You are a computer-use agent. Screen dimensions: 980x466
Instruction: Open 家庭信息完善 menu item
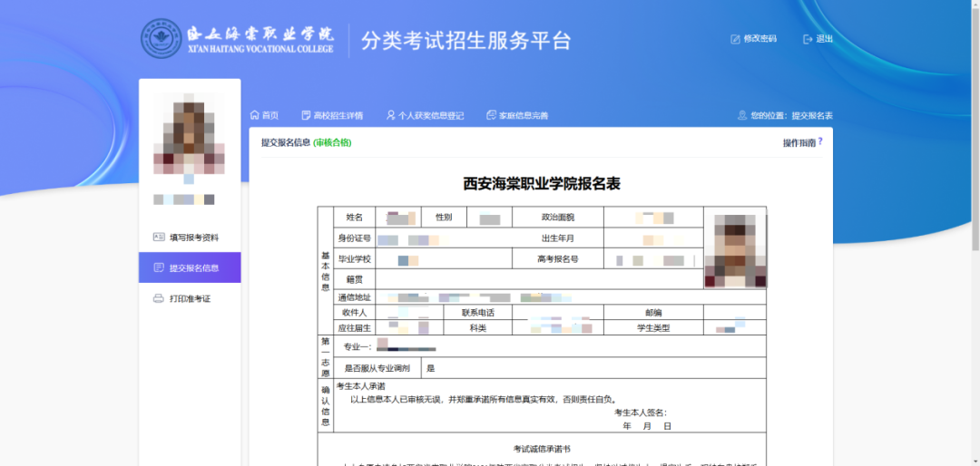[524, 115]
